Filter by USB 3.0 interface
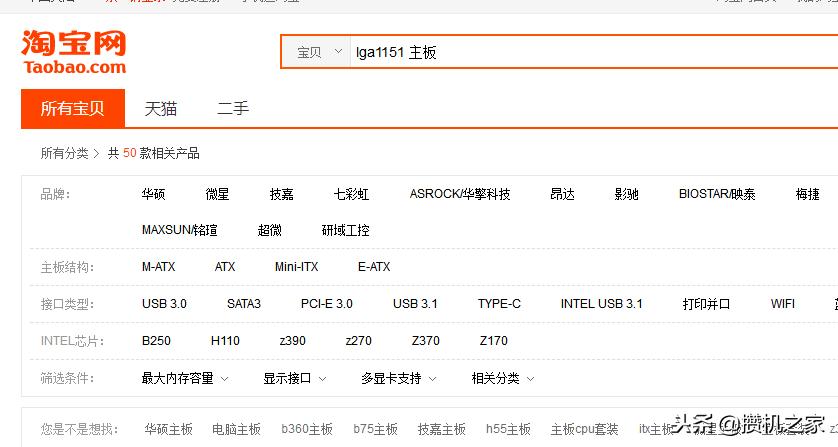The height and width of the screenshot is (447, 838). [x=164, y=304]
